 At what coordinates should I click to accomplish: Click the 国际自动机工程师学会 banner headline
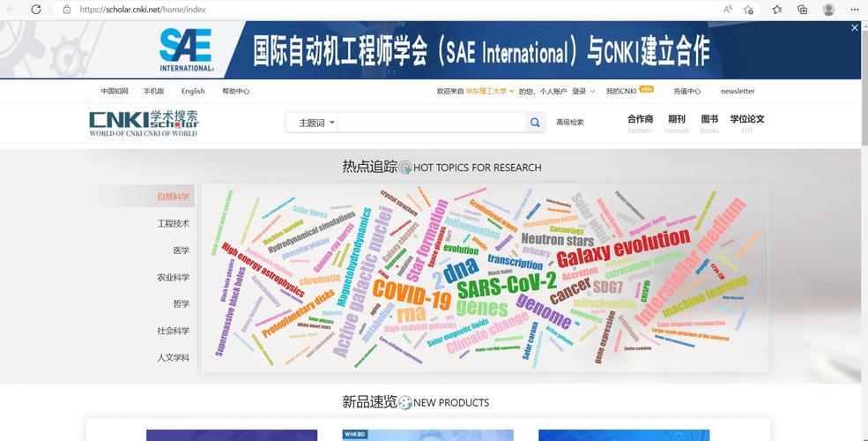(482, 51)
